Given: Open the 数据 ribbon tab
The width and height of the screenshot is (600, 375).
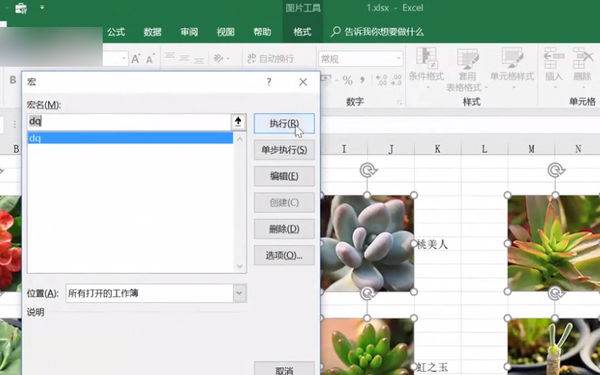Looking at the screenshot, I should pos(152,32).
